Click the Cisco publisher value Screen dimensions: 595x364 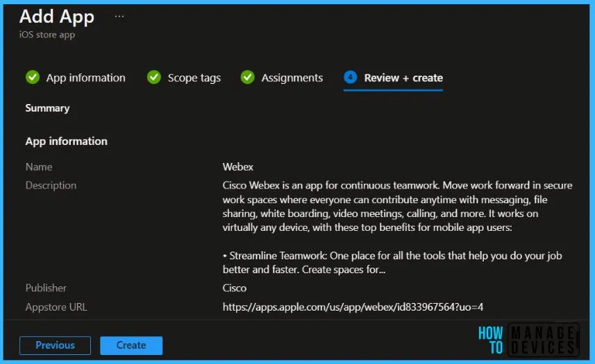coord(235,288)
